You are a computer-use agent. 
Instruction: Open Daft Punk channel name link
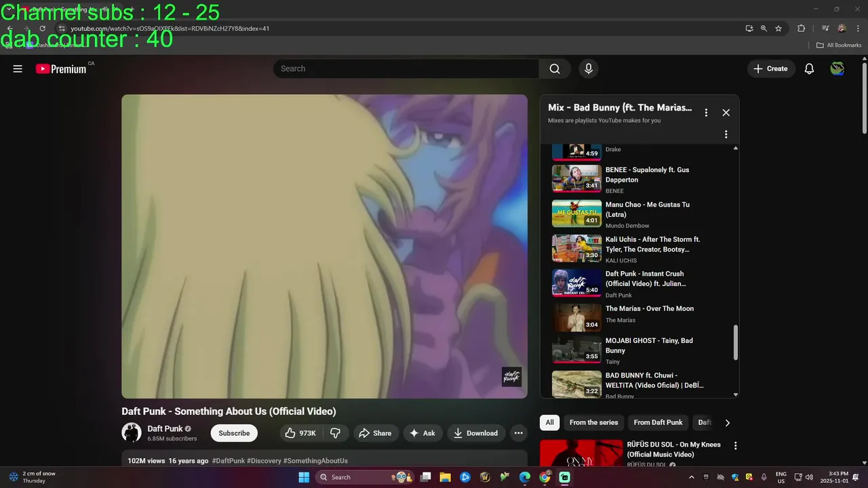165,428
